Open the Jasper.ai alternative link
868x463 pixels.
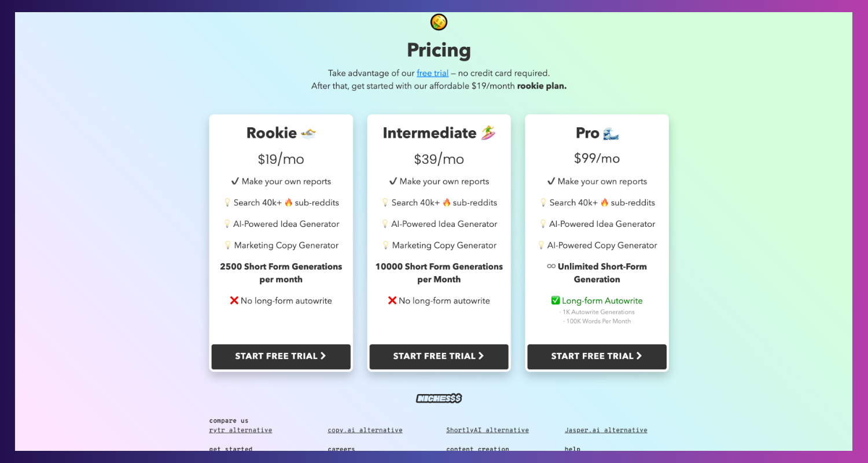click(x=606, y=430)
